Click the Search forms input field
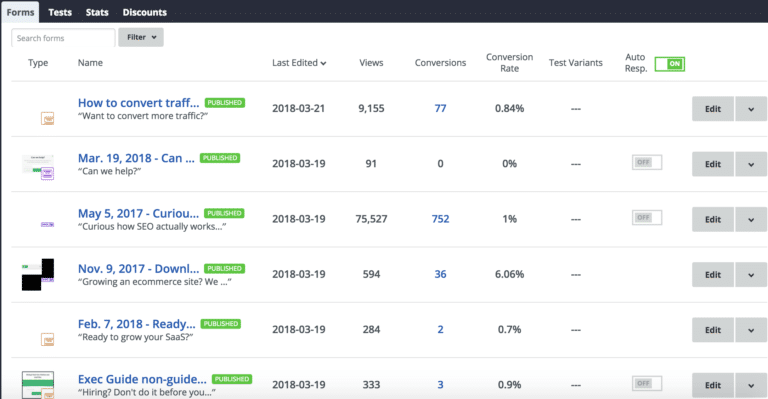Screen dimensions: 768x399 (x=63, y=38)
